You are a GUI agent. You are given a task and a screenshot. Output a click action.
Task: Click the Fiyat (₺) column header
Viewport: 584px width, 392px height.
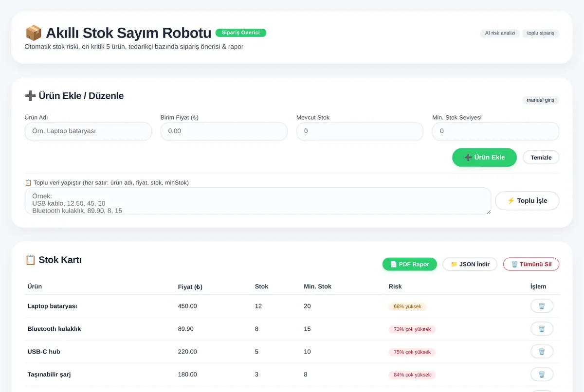(x=190, y=287)
